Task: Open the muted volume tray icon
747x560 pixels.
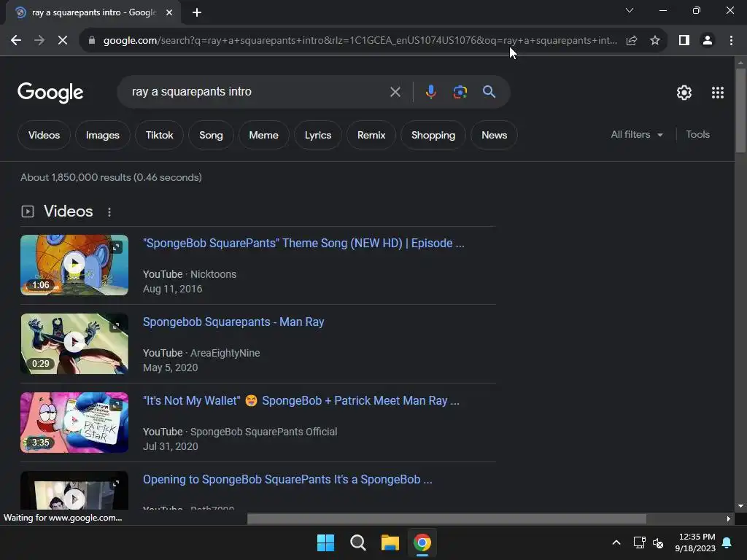Action: (658, 542)
